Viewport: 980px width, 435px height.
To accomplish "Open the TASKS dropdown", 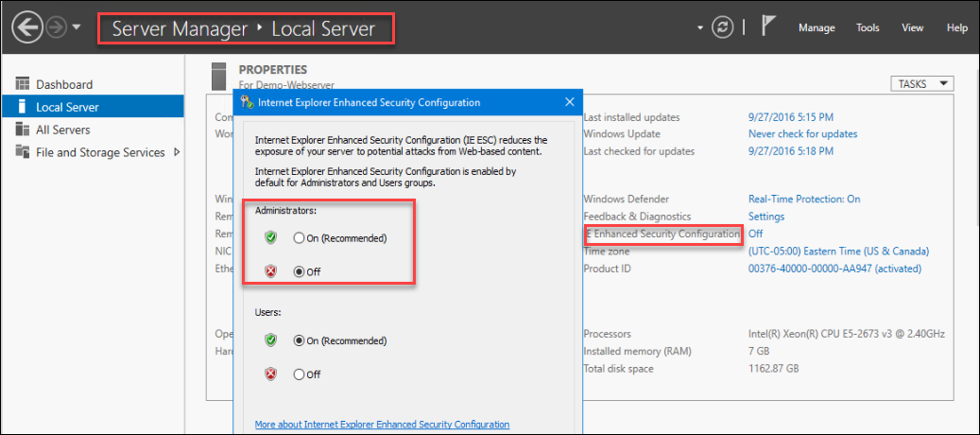I will pyautogui.click(x=922, y=84).
